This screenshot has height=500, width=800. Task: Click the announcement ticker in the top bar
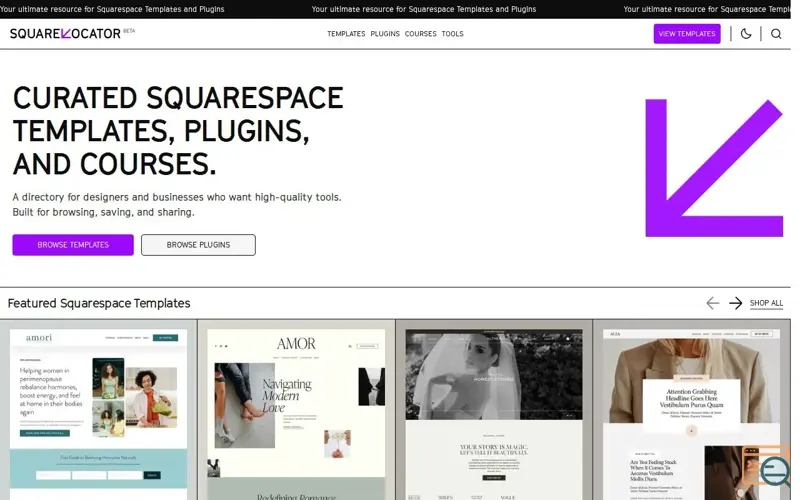tap(395, 9)
